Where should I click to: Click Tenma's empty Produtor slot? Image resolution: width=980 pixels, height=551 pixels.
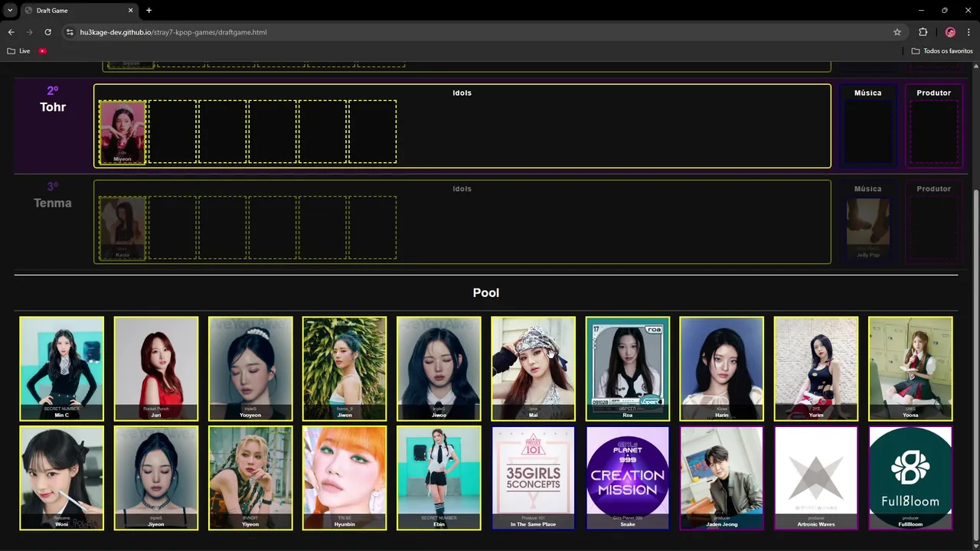[934, 228]
